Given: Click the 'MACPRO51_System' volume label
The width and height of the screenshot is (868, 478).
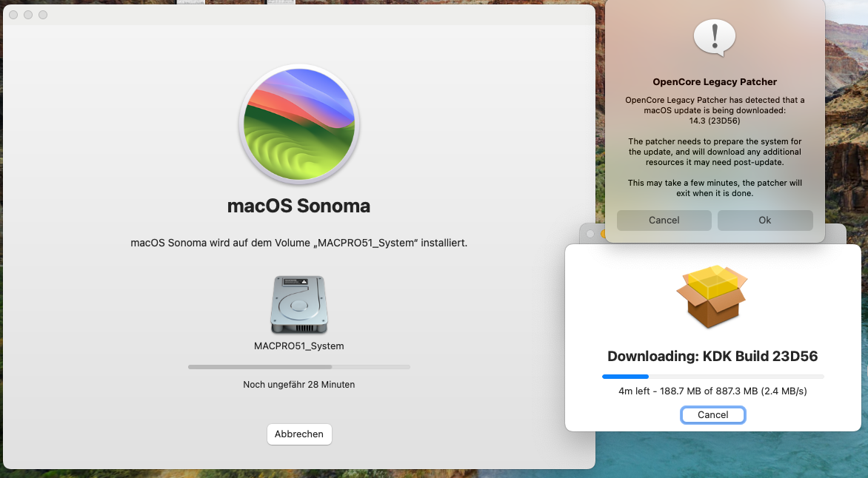Looking at the screenshot, I should (x=299, y=346).
